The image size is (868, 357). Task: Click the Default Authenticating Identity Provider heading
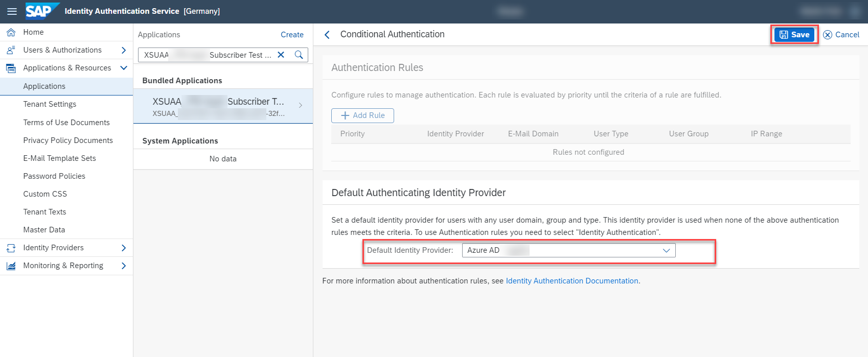418,193
